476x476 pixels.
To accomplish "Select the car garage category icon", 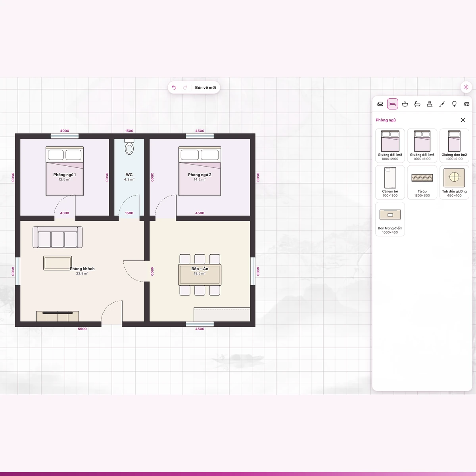I will click(x=466, y=104).
